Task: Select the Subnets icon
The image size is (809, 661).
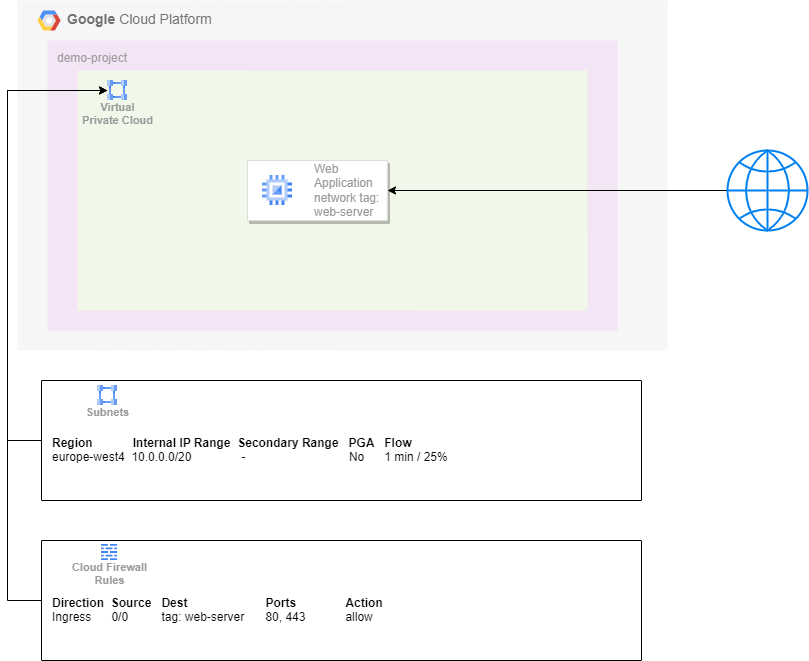Action: tap(107, 395)
